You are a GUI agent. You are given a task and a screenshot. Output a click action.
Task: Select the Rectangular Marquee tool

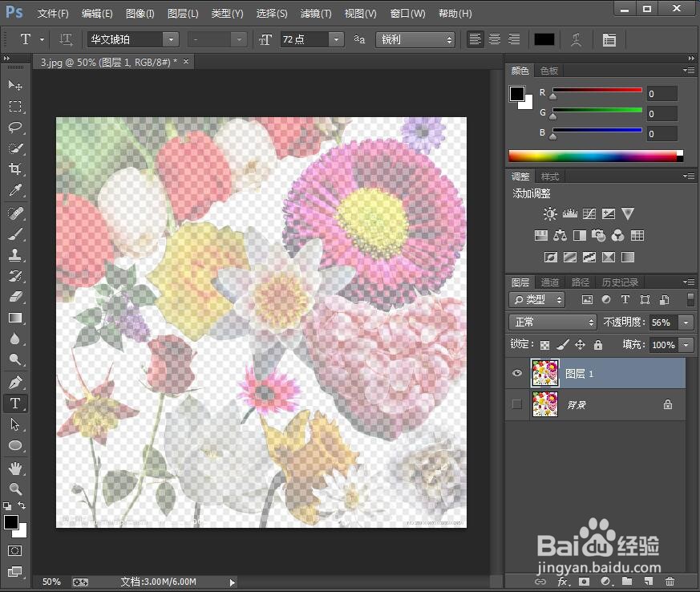(x=14, y=106)
